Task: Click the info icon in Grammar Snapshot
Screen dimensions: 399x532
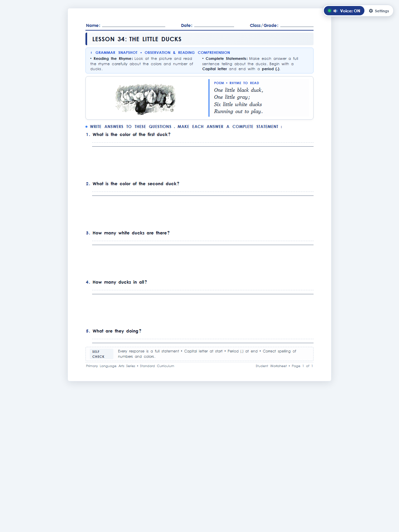Action: click(91, 53)
